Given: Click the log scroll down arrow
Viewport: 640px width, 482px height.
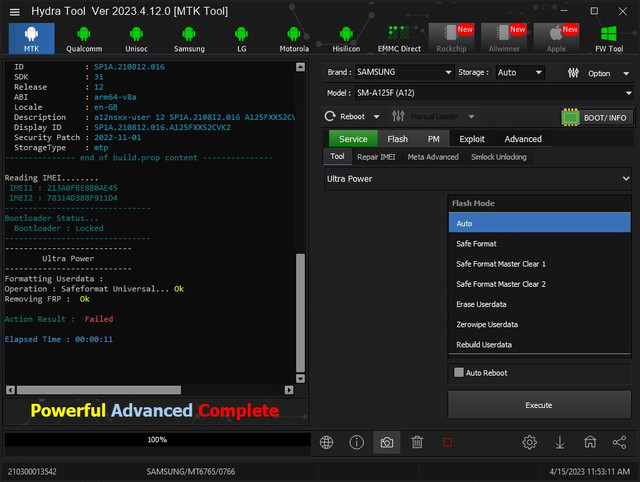Looking at the screenshot, I should pos(300,379).
